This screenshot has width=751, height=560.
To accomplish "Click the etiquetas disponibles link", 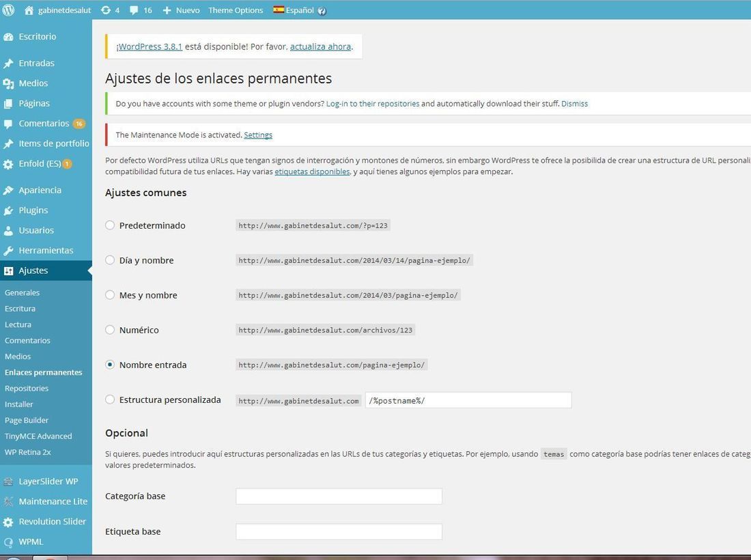I will (312, 171).
